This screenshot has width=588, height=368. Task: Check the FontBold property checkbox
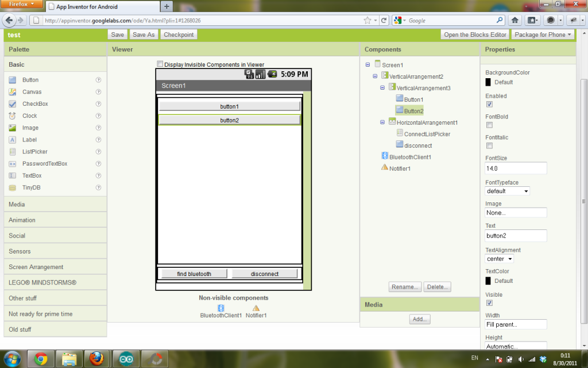[489, 125]
